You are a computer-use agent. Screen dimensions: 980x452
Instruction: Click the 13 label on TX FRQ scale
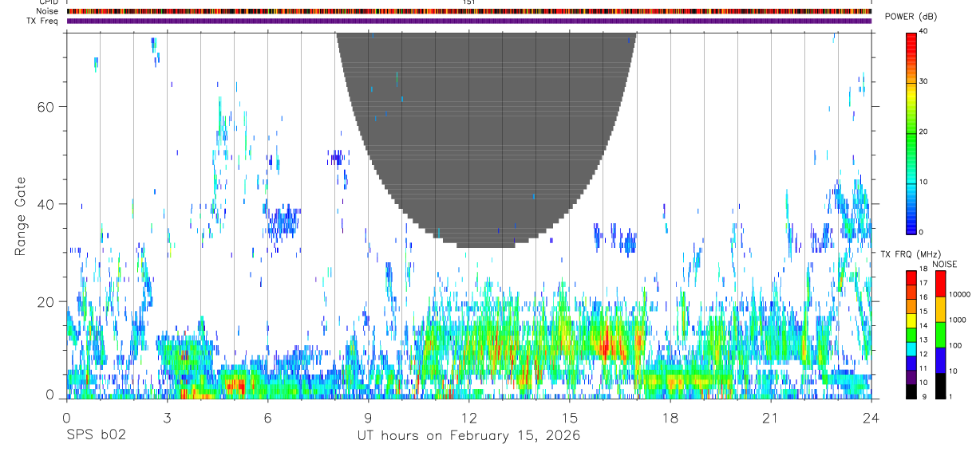pos(923,341)
